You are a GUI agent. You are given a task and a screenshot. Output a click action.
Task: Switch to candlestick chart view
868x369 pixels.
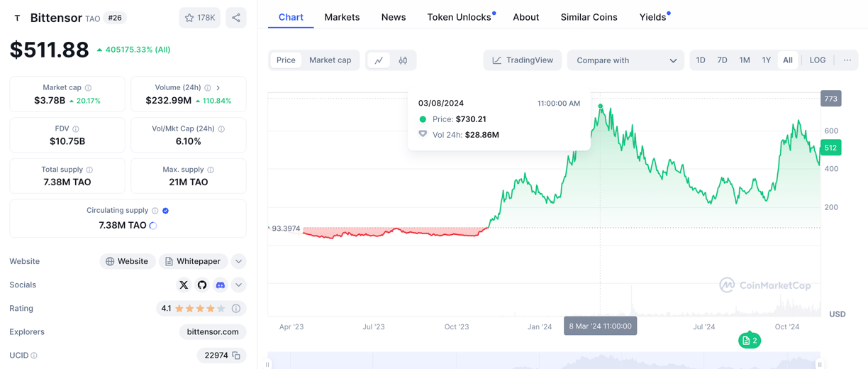click(403, 60)
